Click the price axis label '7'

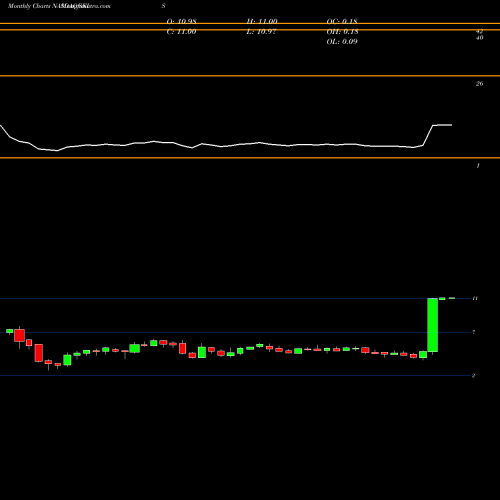(474, 332)
